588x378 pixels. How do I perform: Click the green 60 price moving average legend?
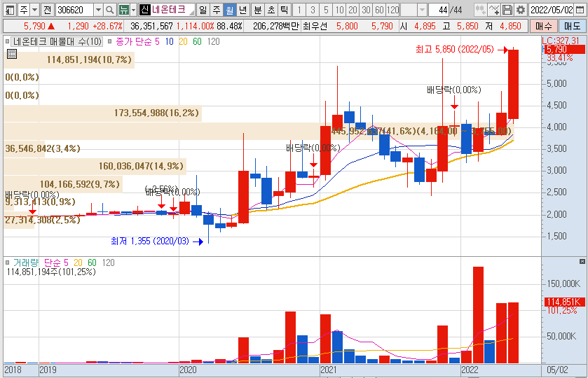click(197, 41)
